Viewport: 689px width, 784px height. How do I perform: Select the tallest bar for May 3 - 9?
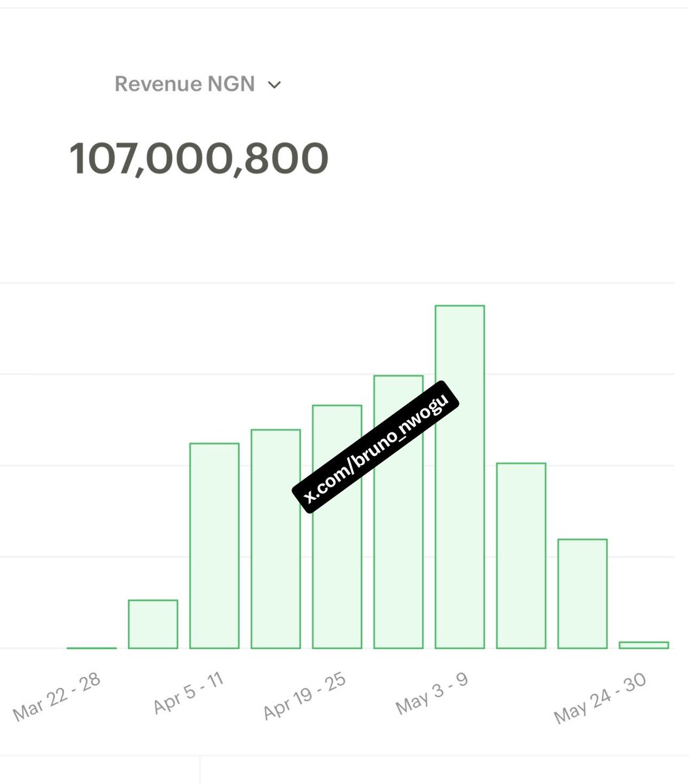tap(460, 477)
